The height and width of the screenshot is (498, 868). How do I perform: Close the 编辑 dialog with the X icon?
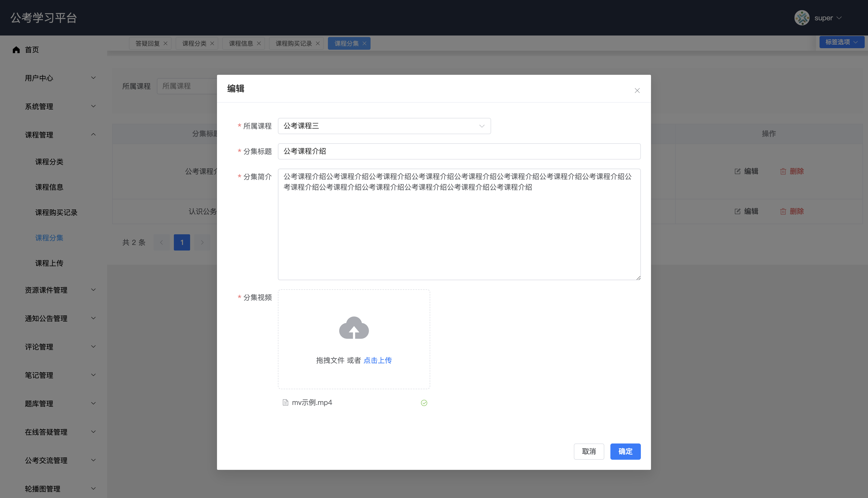637,90
